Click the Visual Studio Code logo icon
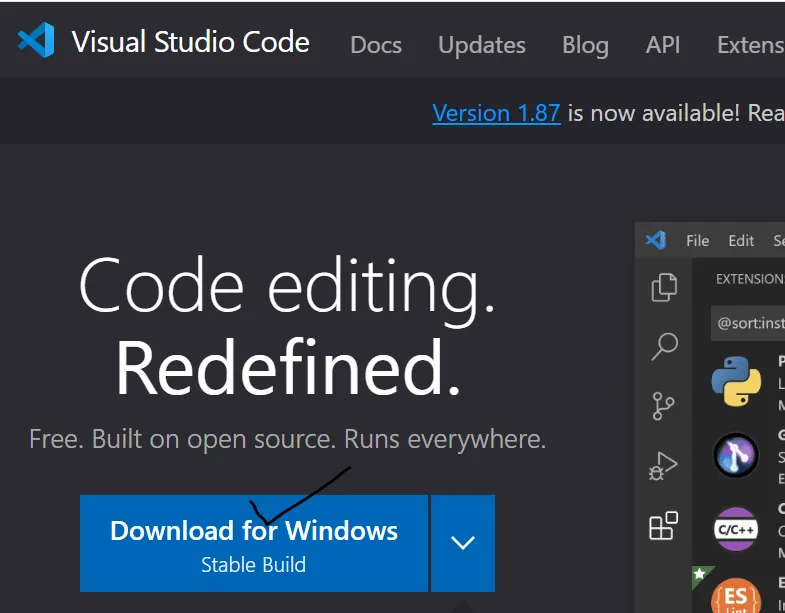The image size is (785, 613). [36, 40]
